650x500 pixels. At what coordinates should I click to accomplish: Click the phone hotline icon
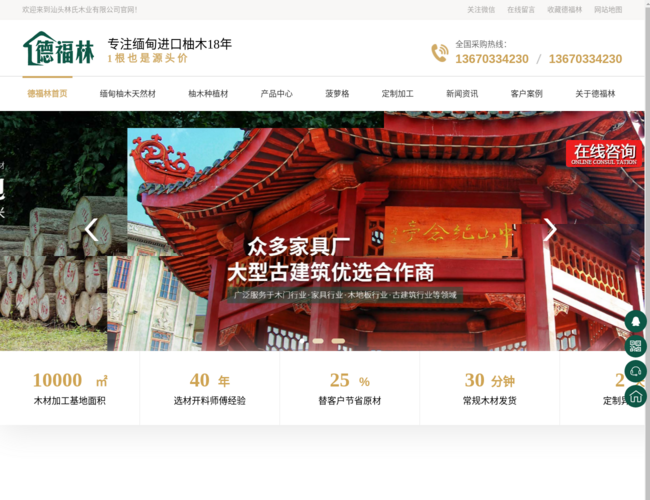coord(439,52)
